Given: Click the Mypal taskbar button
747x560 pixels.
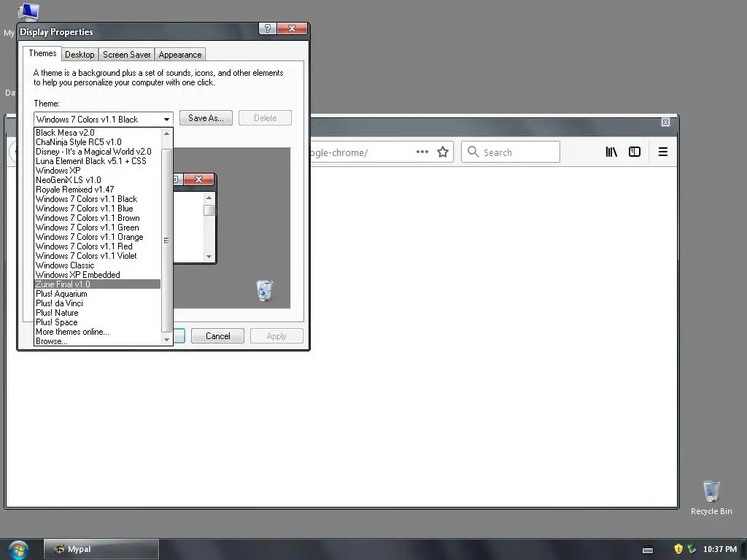Looking at the screenshot, I should click(101, 549).
